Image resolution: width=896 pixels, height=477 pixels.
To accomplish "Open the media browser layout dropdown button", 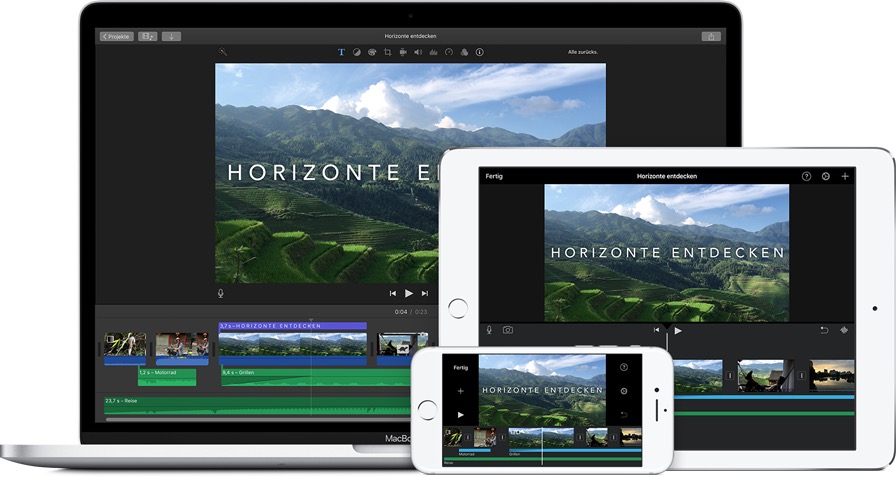I will tap(147, 37).
